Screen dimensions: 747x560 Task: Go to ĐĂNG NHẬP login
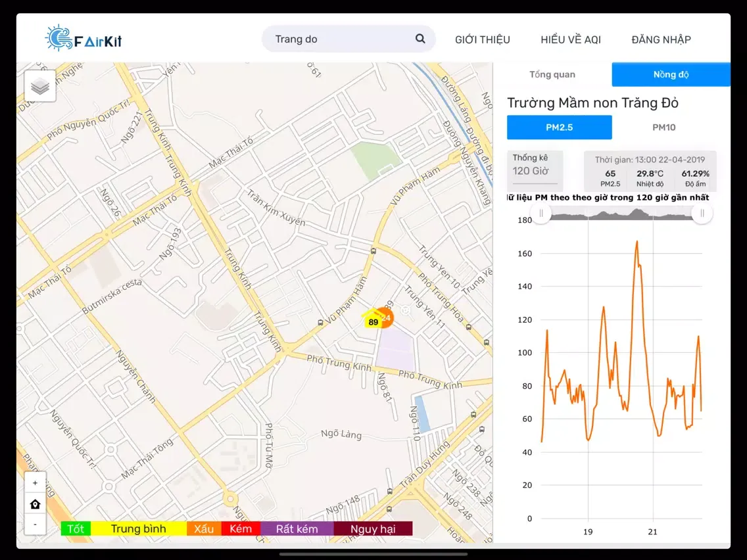pos(662,39)
